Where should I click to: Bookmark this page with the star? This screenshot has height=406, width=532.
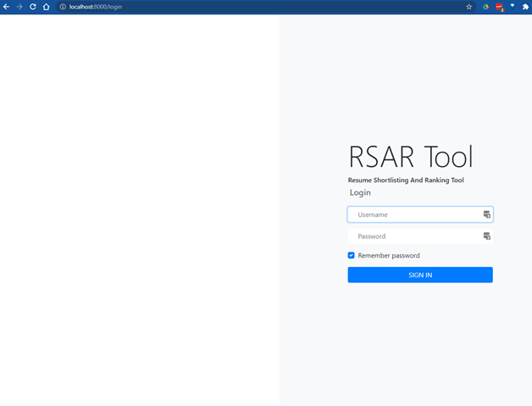click(469, 7)
